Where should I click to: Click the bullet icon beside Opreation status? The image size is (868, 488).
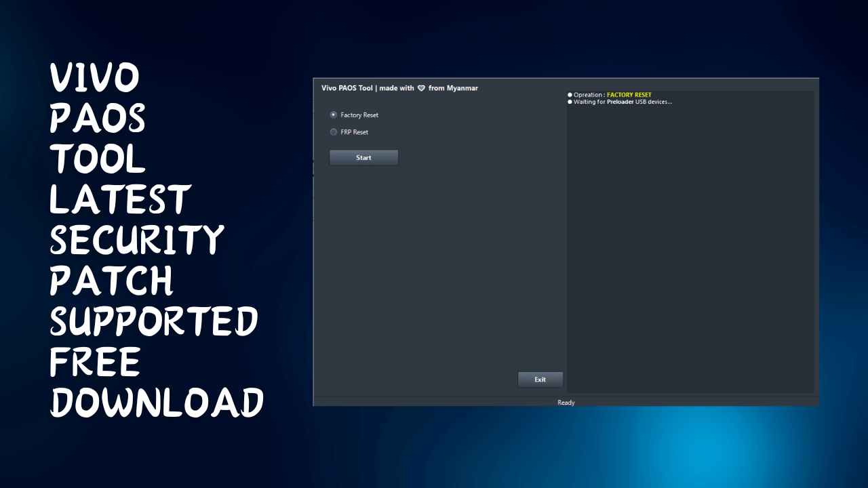(x=570, y=95)
